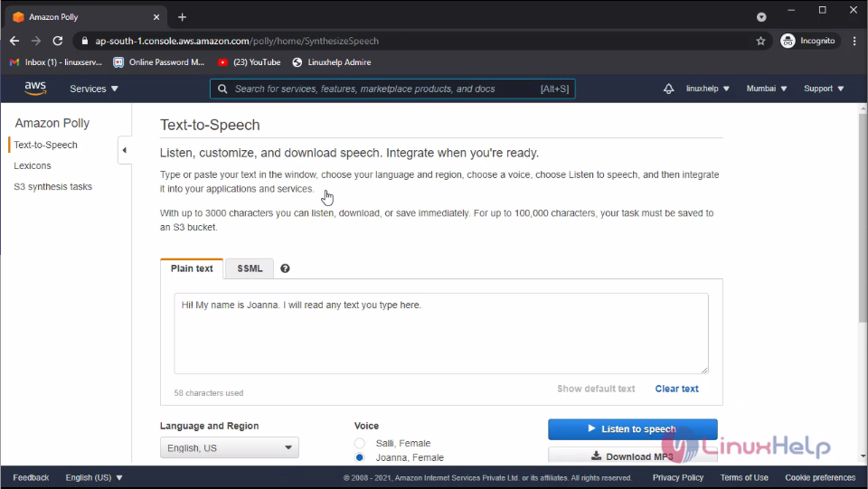Open the linuxhelp account dropdown
This screenshot has width=868, height=489.
click(707, 89)
